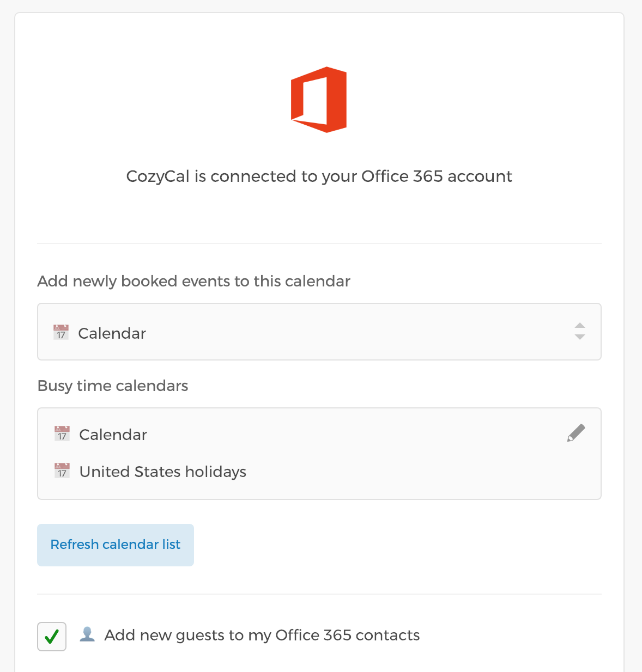Select the United States holidays entry
This screenshot has width=642, height=672.
coord(163,472)
